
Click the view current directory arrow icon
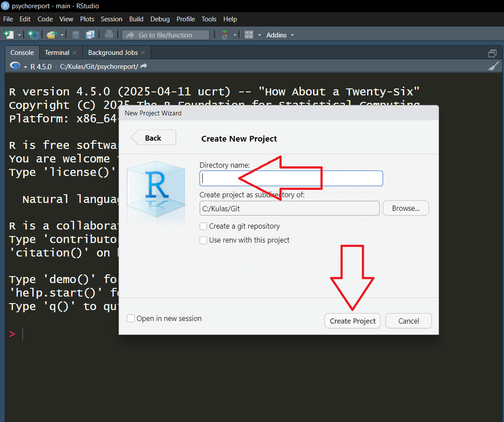144,66
